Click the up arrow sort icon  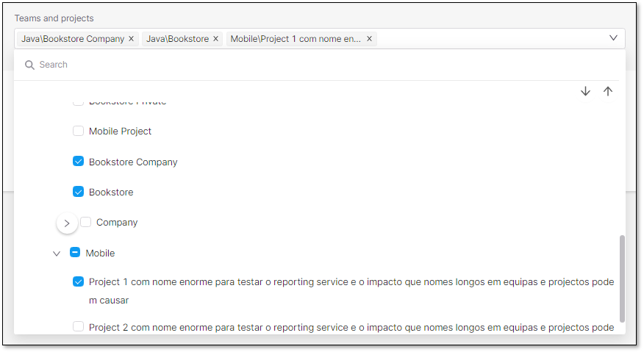pyautogui.click(x=608, y=91)
